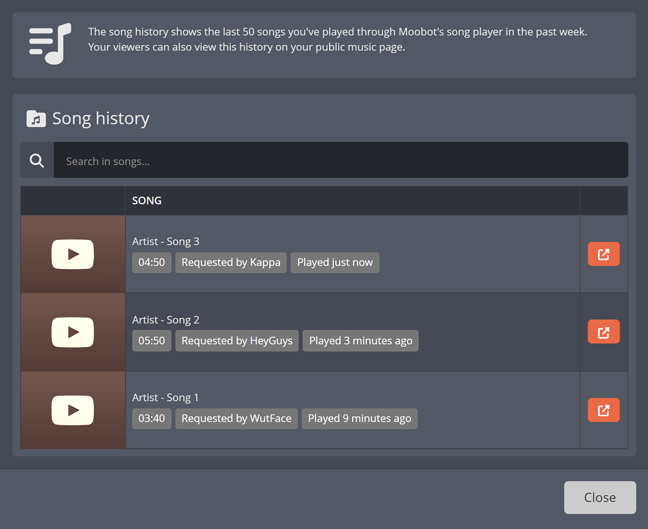Click the 04:50 duration badge
Viewport: 648px width, 529px height.
[152, 263]
